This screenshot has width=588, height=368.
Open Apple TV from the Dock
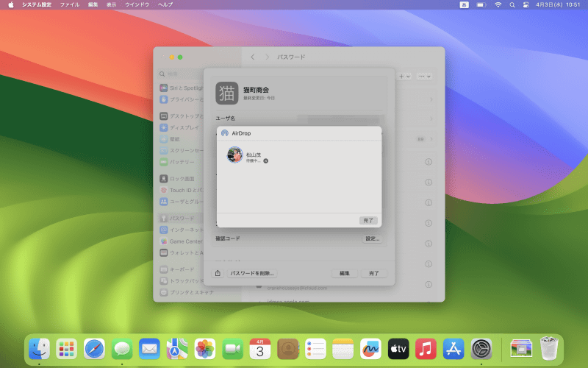pos(398,349)
